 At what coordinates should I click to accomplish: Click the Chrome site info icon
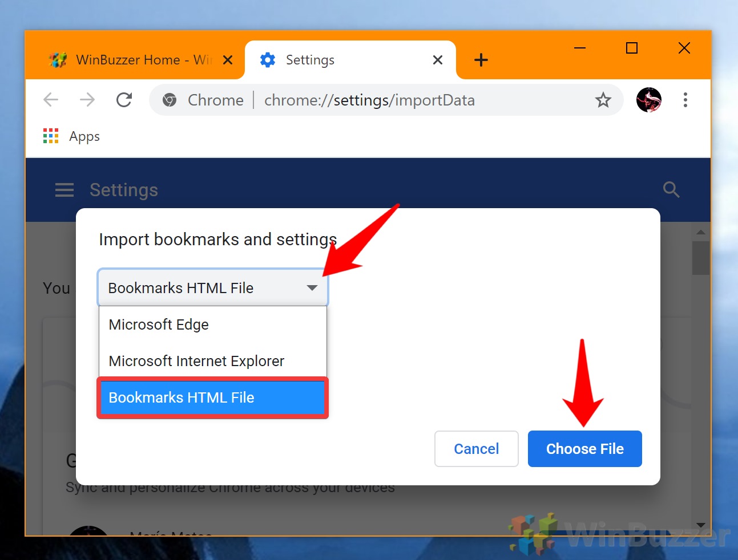coord(170,100)
